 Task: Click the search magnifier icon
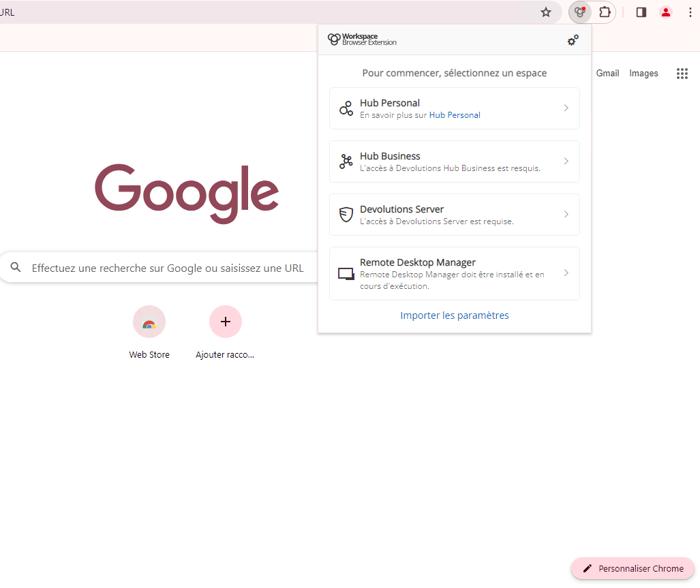(16, 267)
